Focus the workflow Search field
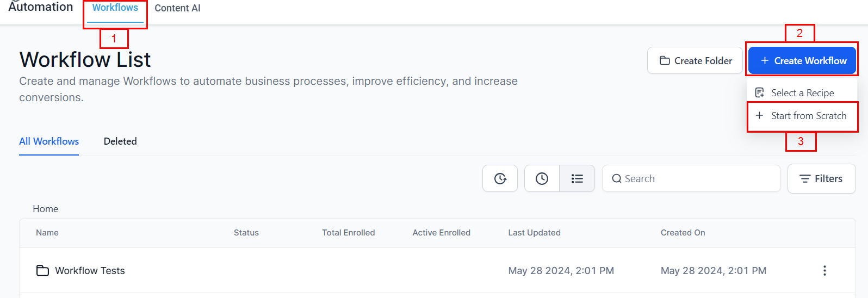 pos(691,178)
